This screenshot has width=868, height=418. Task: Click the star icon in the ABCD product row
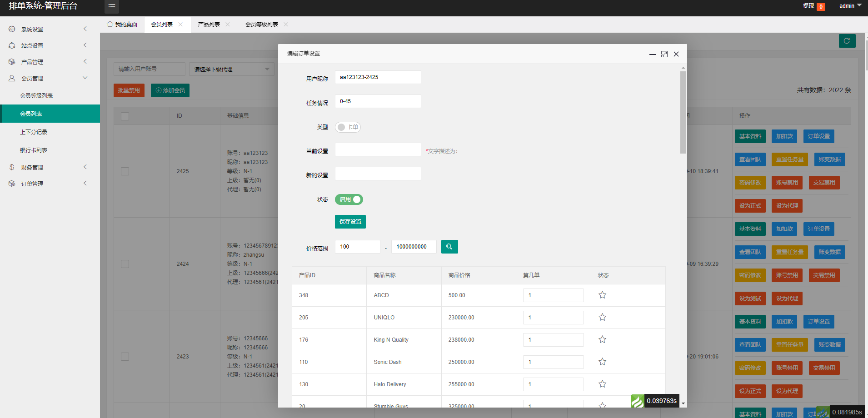point(602,295)
